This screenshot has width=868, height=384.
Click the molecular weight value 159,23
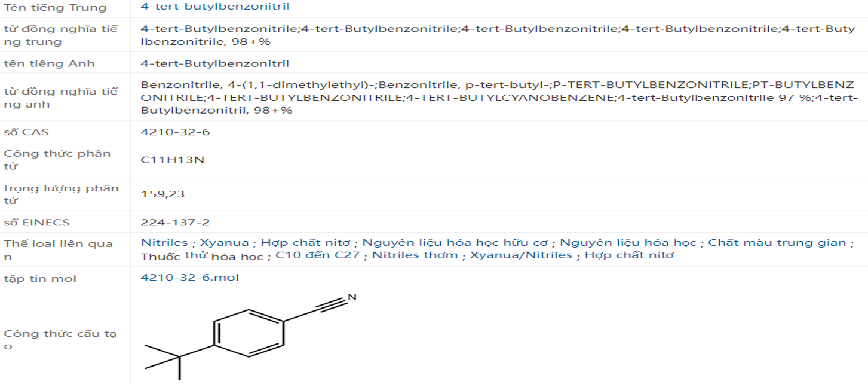[x=162, y=194]
